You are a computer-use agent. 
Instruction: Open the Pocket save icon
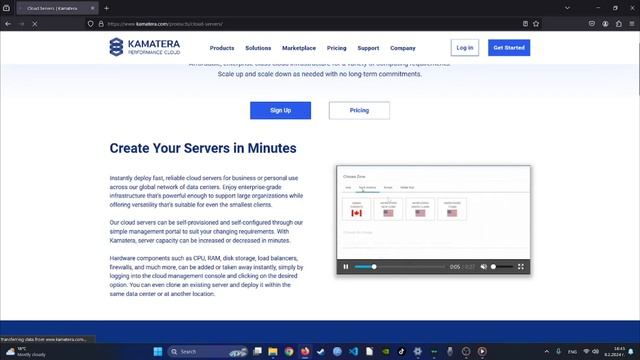pyautogui.click(x=592, y=24)
